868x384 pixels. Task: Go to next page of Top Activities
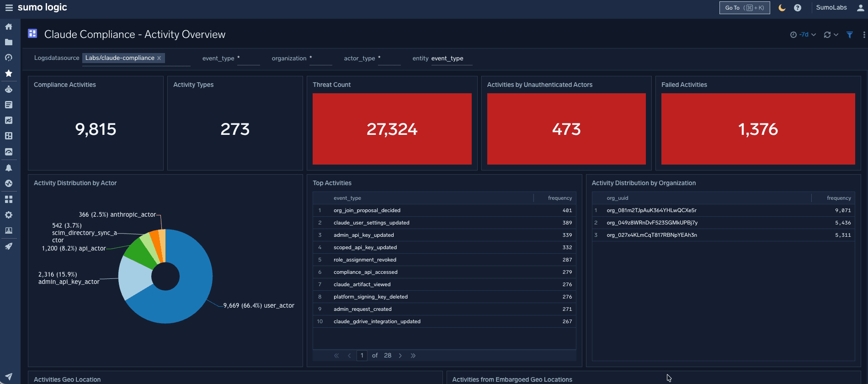[x=400, y=356]
